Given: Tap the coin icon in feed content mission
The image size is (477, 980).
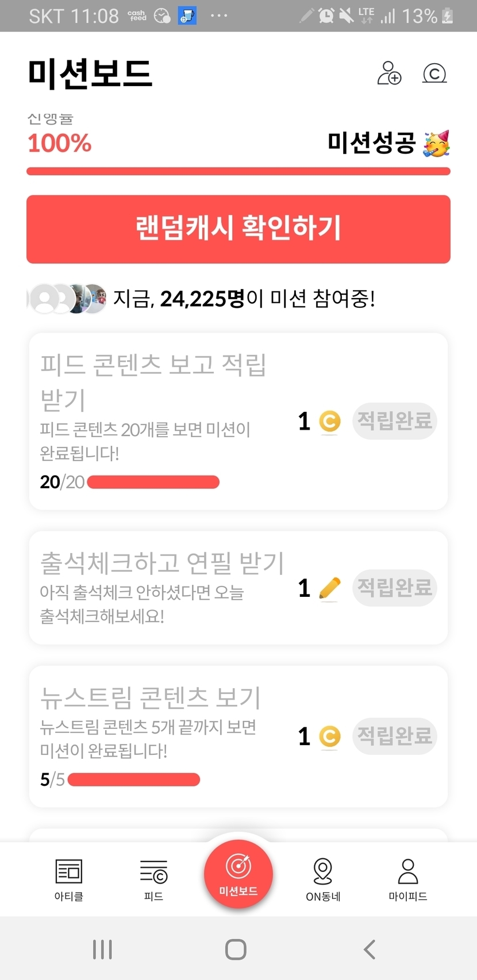Looking at the screenshot, I should (330, 422).
